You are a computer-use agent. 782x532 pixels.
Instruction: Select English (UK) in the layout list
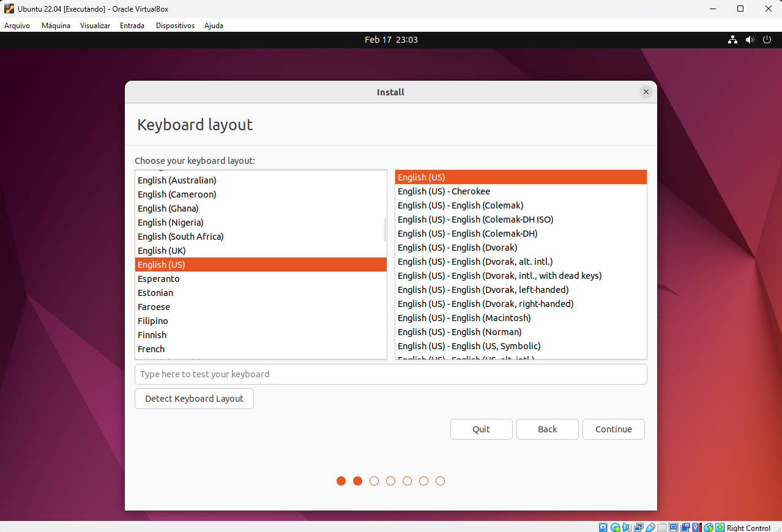click(x=162, y=251)
